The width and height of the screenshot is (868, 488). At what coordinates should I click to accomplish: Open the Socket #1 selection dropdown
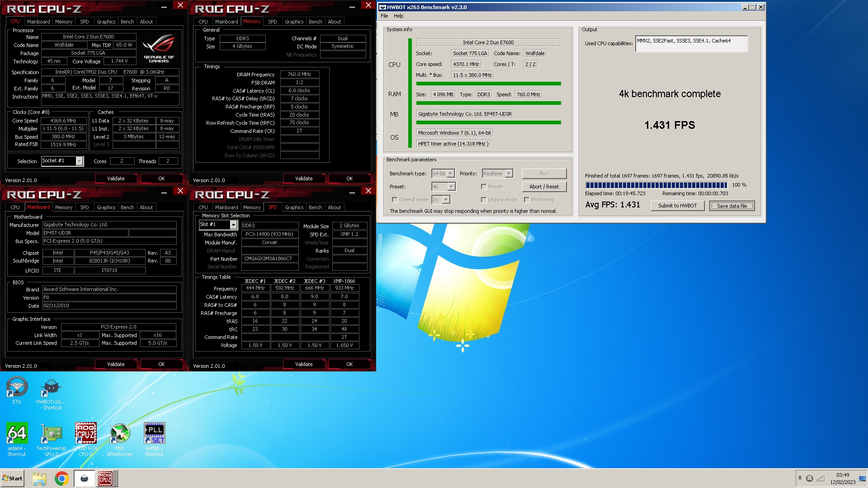62,161
